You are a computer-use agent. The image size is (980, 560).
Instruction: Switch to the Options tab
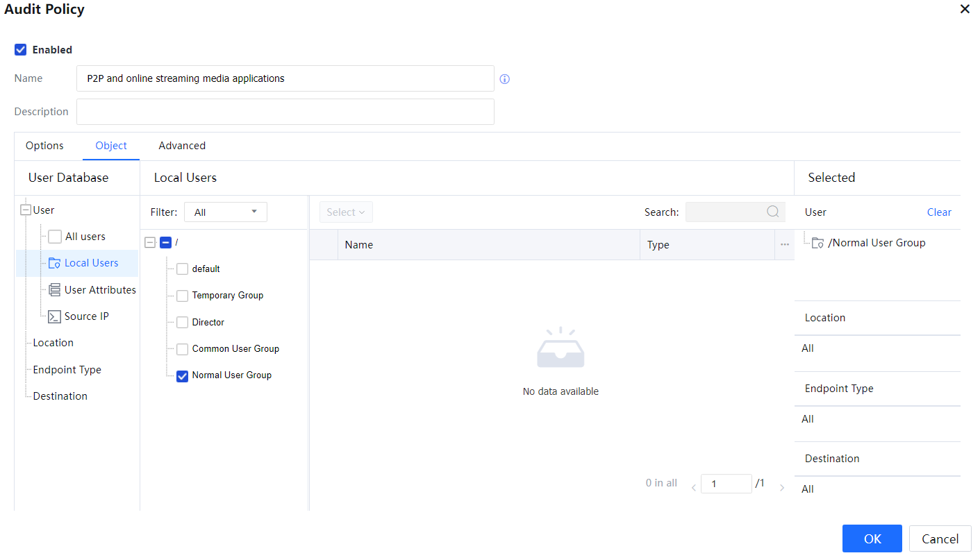[x=44, y=146]
